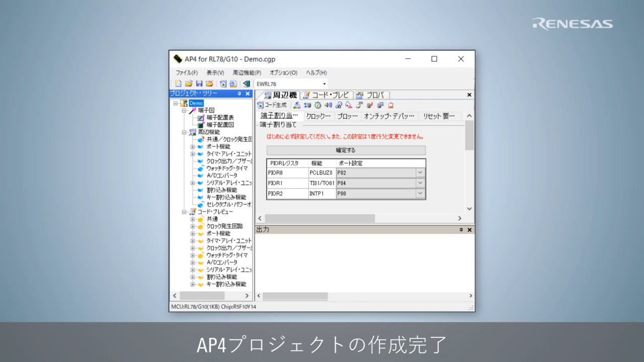Select 端子配置表 in the project tree
644x362 pixels.
(220, 118)
